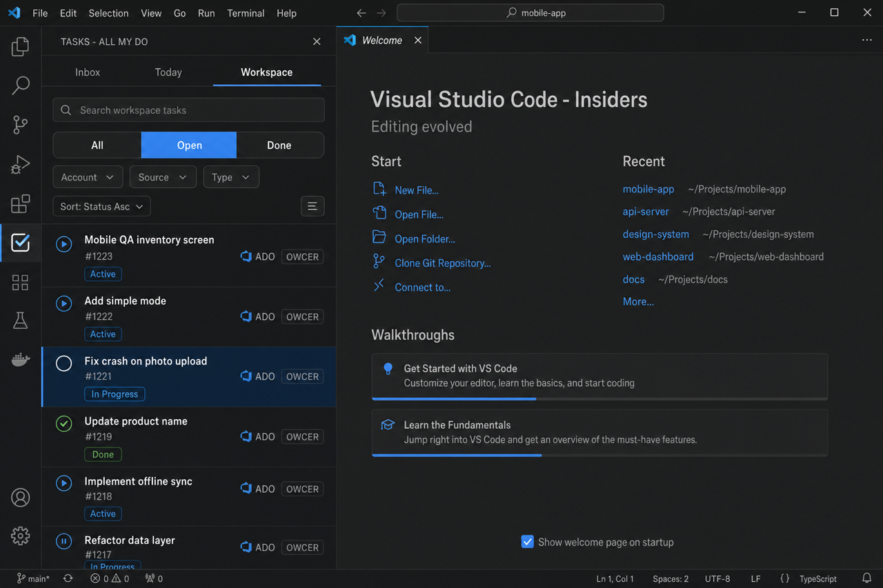This screenshot has width=883, height=588.
Task: Click the notifications bell in status bar
Action: (866, 578)
